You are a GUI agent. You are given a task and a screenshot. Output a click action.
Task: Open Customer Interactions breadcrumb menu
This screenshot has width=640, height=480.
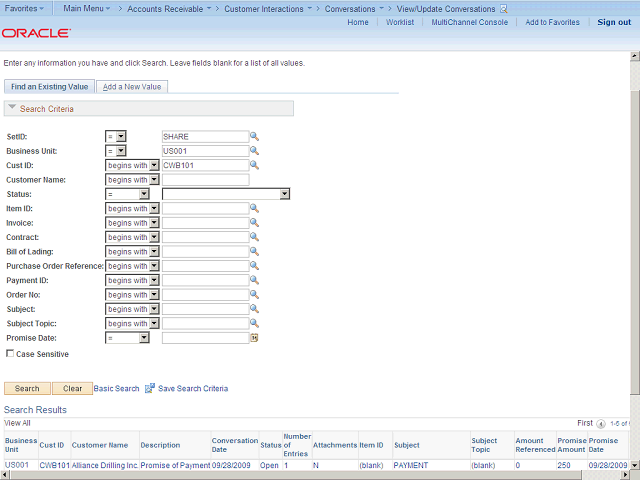click(268, 9)
